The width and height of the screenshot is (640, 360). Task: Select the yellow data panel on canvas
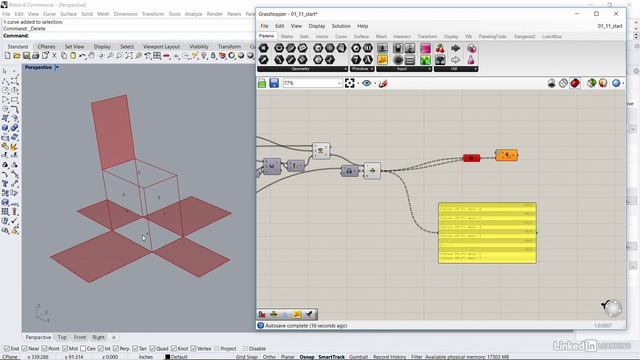click(x=487, y=233)
